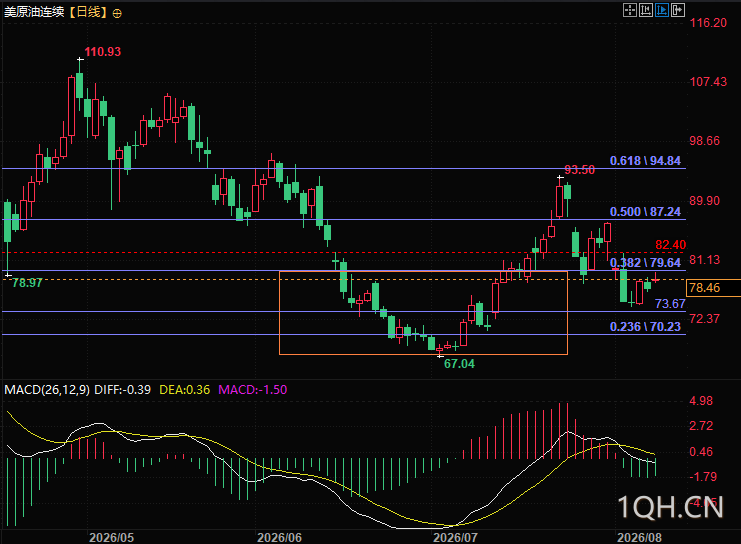Click the 2026/07 date axis label
The image size is (741, 544).
[x=456, y=537]
